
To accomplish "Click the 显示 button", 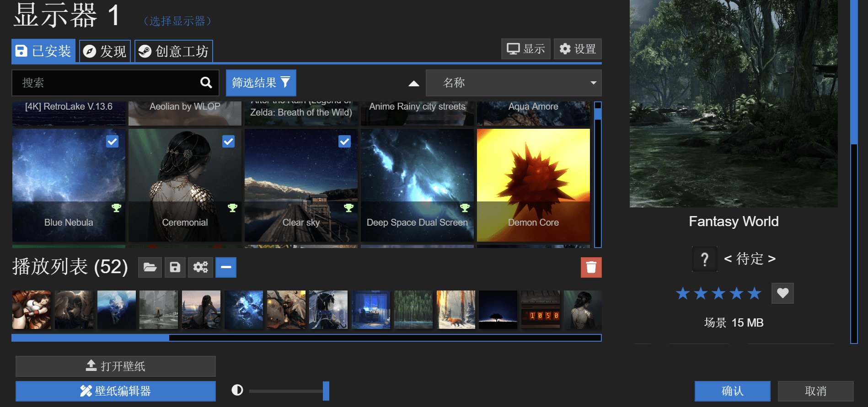I will [526, 49].
